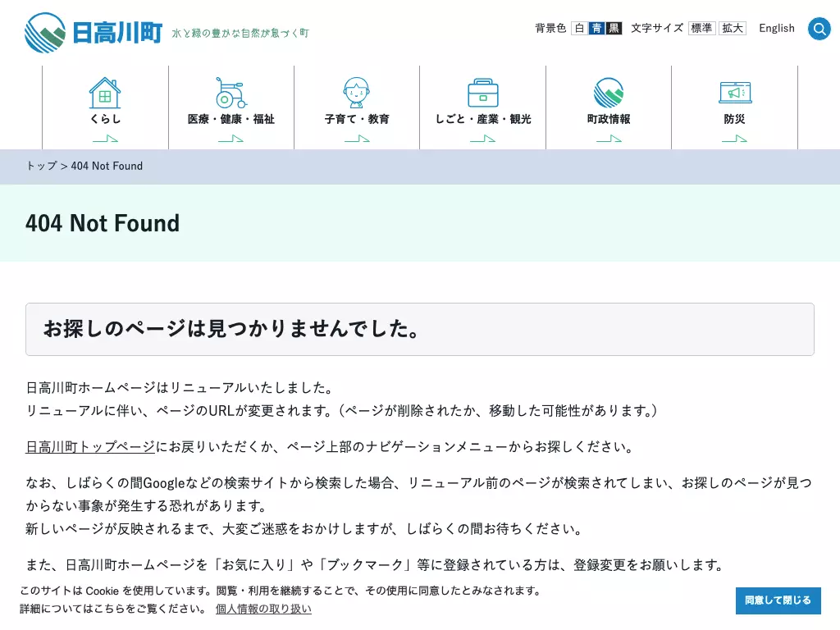840x630 pixels.
Task: Click the breadcrumb text 404 Not Found
Action: click(107, 166)
